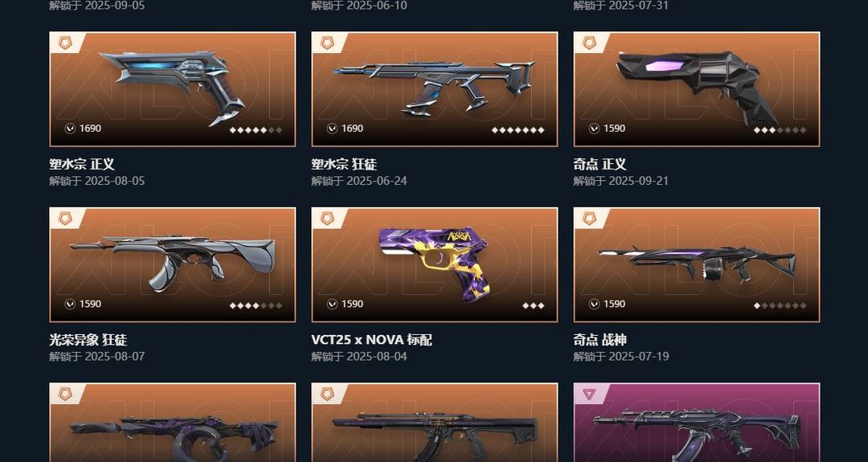Click the pink triangle tier badge on the bottom-right card

pyautogui.click(x=589, y=394)
